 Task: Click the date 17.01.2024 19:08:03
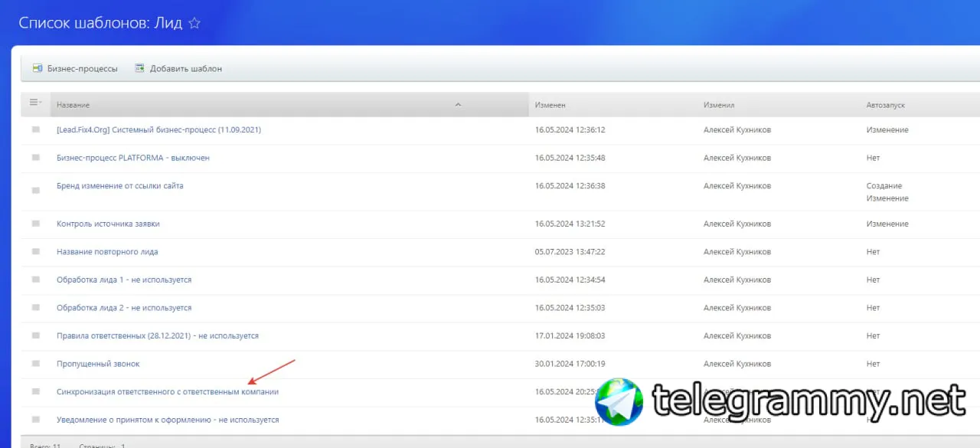tap(570, 335)
